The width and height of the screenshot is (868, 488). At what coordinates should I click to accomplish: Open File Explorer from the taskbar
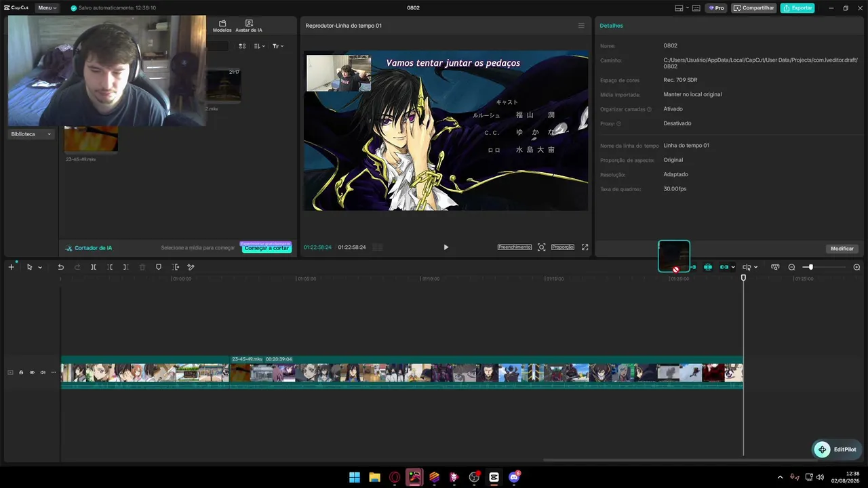point(374,477)
